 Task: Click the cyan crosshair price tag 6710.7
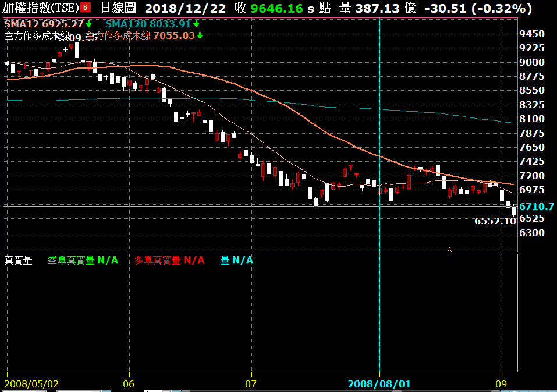tap(537, 206)
